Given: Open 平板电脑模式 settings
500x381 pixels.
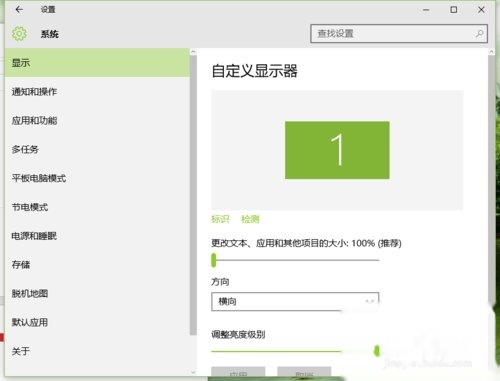Looking at the screenshot, I should [97, 178].
